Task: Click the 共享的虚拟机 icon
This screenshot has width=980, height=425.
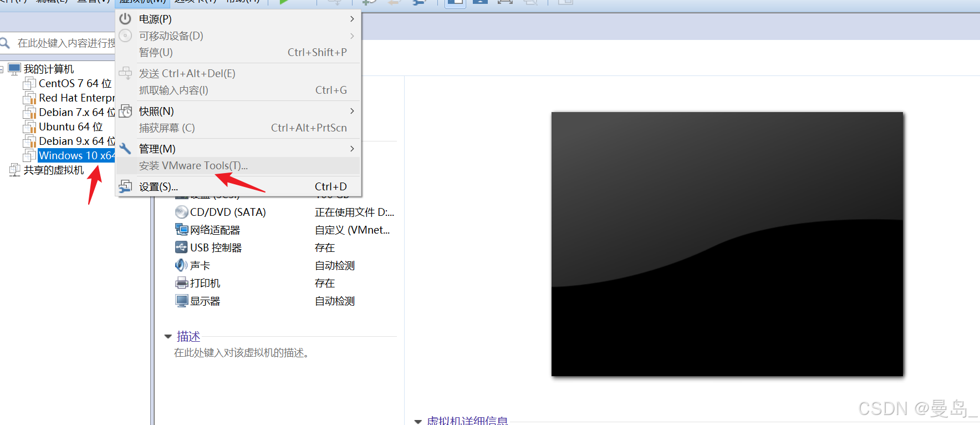Action: [x=15, y=170]
